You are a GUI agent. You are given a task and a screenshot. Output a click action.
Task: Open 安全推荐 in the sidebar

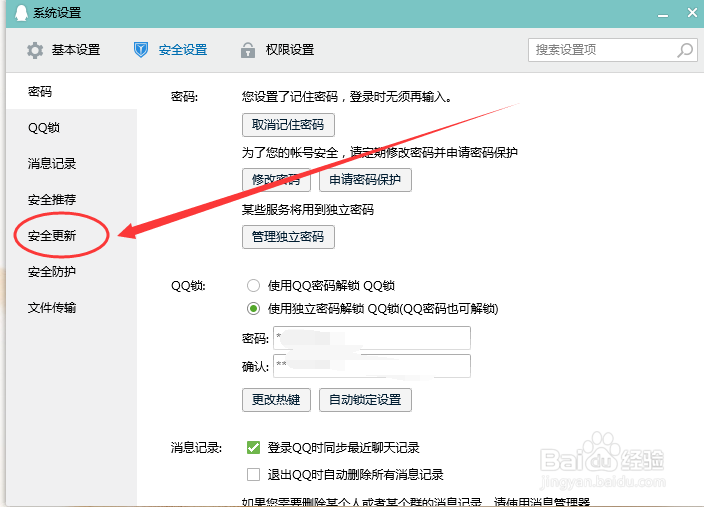pos(71,199)
